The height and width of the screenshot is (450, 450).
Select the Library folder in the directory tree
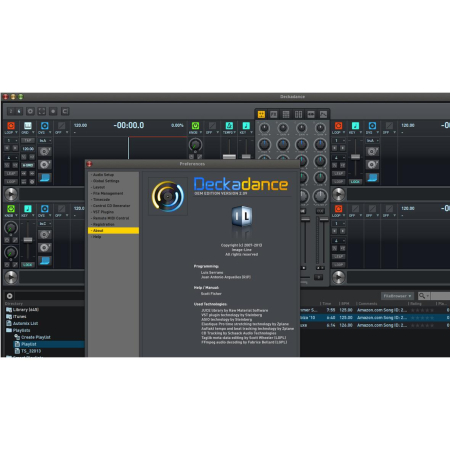(x=22, y=310)
